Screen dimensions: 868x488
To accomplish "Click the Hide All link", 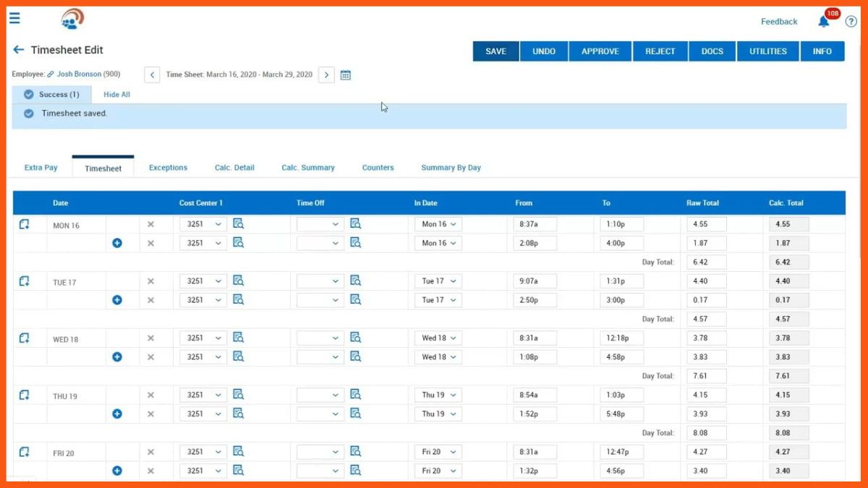I will [116, 95].
